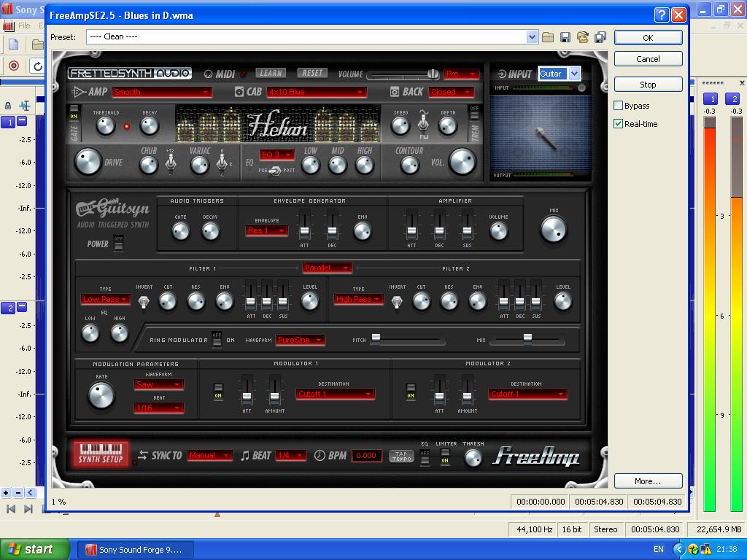Click the Drive knob on the amp
The width and height of the screenshot is (747, 560).
pyautogui.click(x=88, y=162)
